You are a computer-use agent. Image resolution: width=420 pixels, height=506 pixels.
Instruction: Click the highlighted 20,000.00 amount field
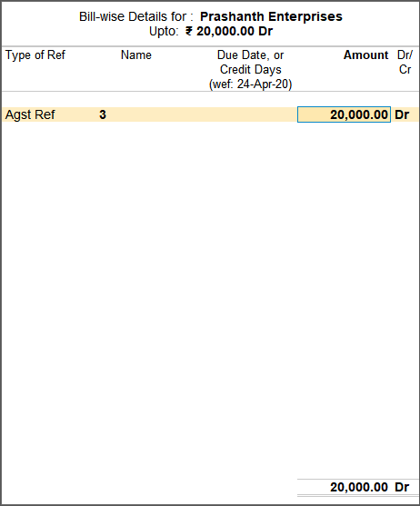[344, 114]
